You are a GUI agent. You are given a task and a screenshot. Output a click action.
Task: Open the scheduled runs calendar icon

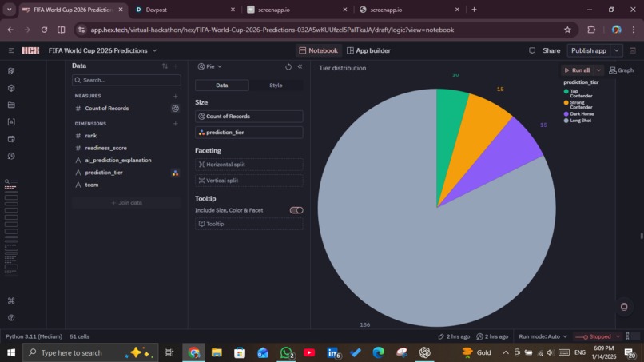click(x=11, y=139)
